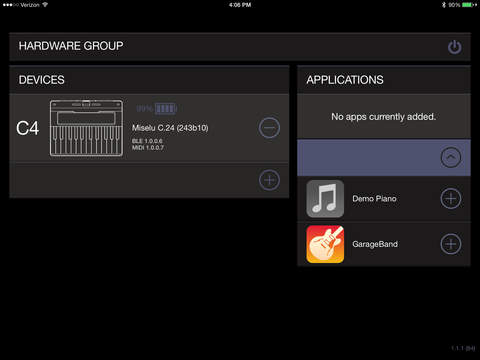Image resolution: width=480 pixels, height=360 pixels.
Task: Click the GarageBand label
Action: (x=375, y=244)
